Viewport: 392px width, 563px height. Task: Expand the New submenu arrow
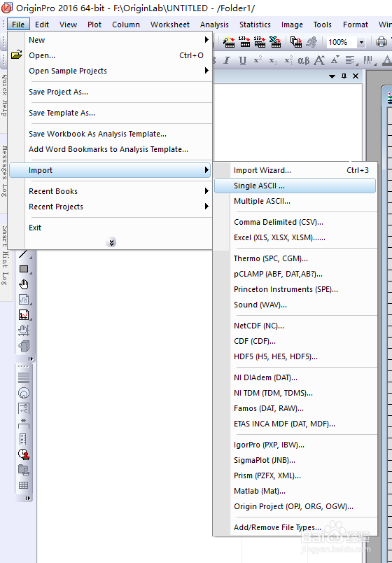click(206, 40)
